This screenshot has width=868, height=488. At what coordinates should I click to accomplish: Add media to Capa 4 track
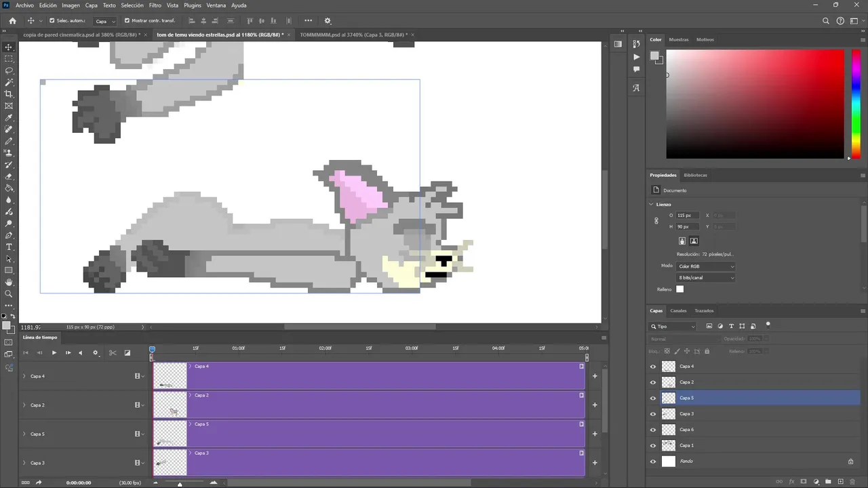click(595, 376)
